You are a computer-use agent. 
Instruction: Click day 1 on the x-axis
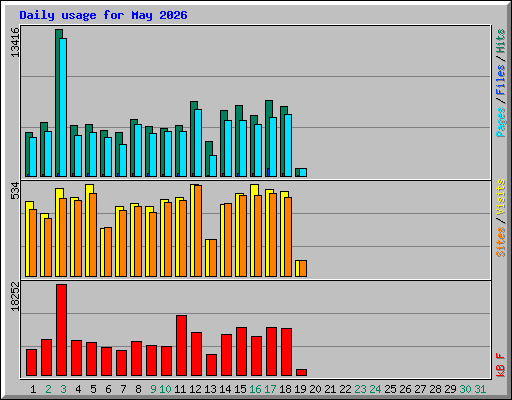pyautogui.click(x=33, y=389)
